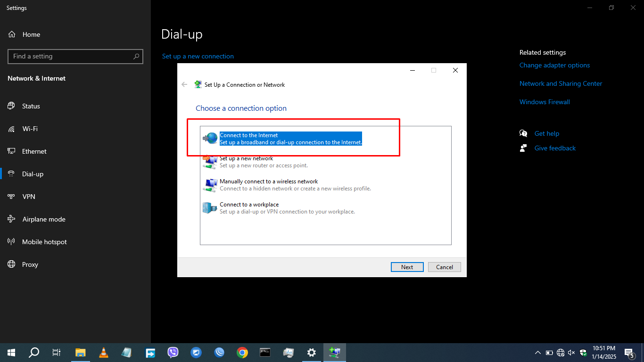
Task: Open Network and Sharing Center link
Action: coord(561,83)
